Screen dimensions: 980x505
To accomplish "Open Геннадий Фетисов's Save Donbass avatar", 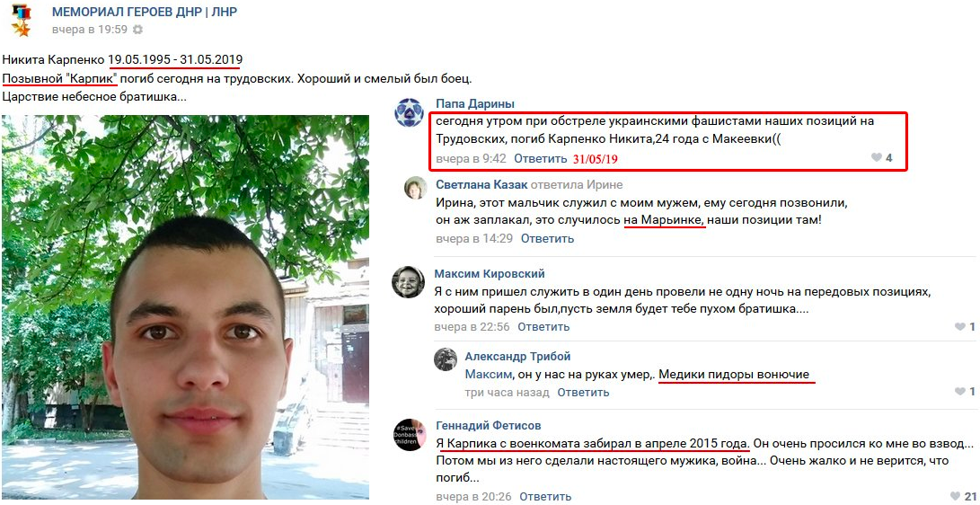I will pyautogui.click(x=410, y=434).
